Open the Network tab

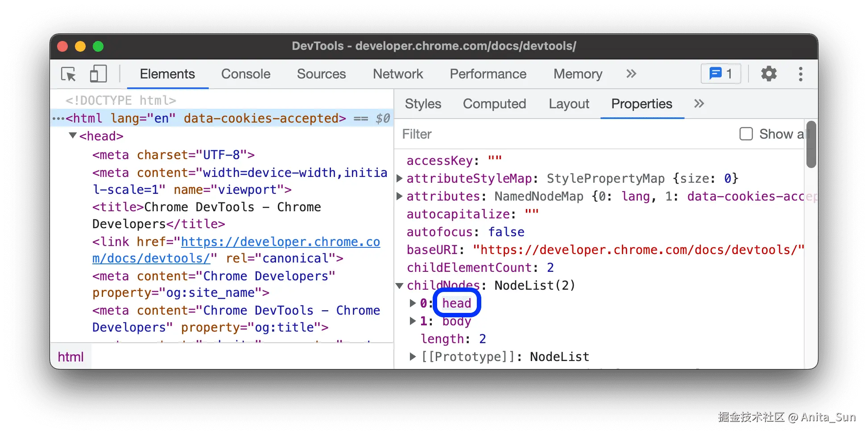pos(398,74)
